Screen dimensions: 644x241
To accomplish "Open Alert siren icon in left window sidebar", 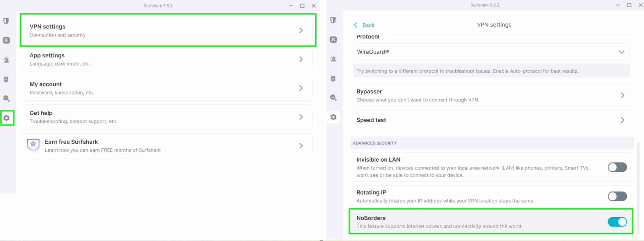I will (6, 60).
